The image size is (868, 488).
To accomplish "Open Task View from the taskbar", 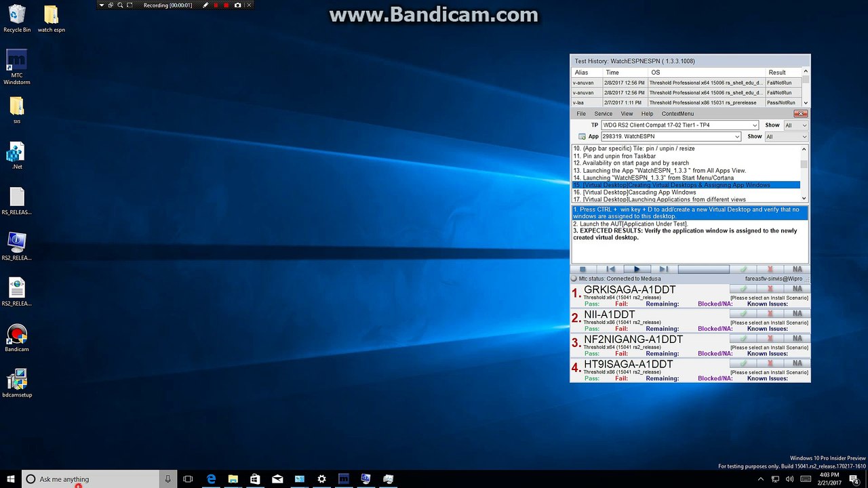I will pos(188,479).
